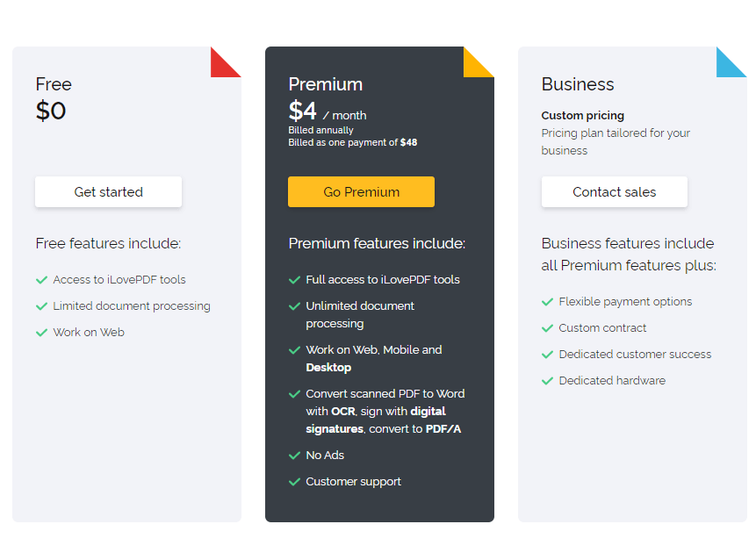Image resolution: width=756 pixels, height=560 pixels.
Task: Click the yellow Go Premium button
Action: click(361, 192)
